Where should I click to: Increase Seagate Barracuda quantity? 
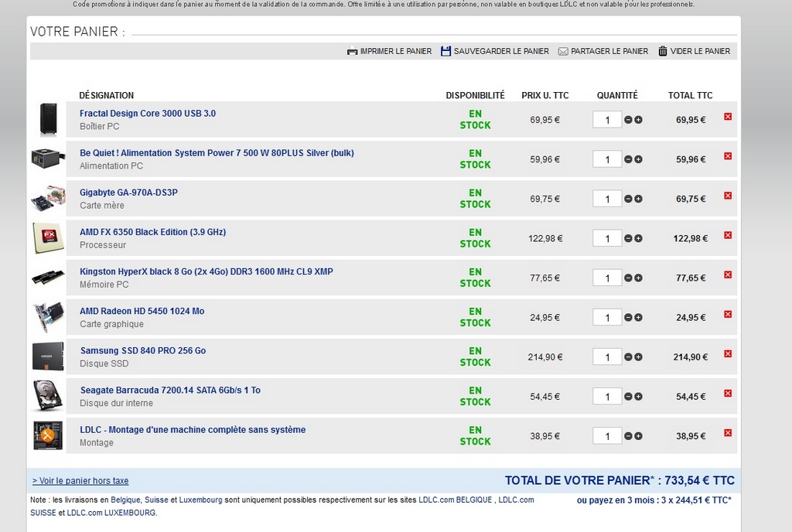638,396
